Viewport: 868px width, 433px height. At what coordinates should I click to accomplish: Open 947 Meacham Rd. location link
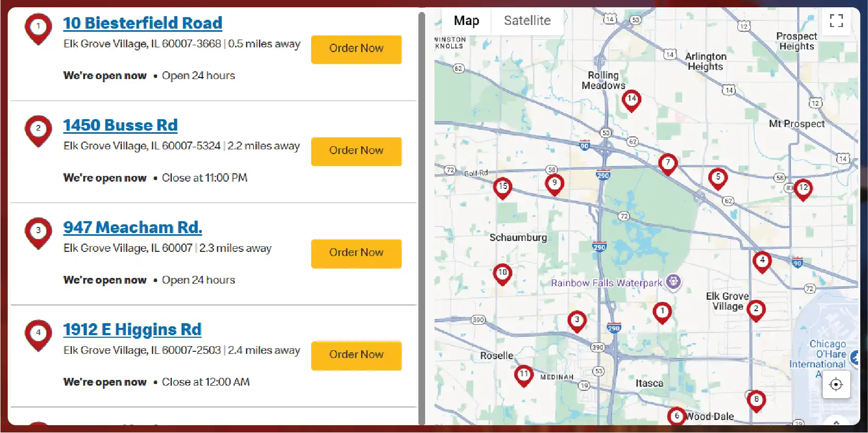coord(133,227)
